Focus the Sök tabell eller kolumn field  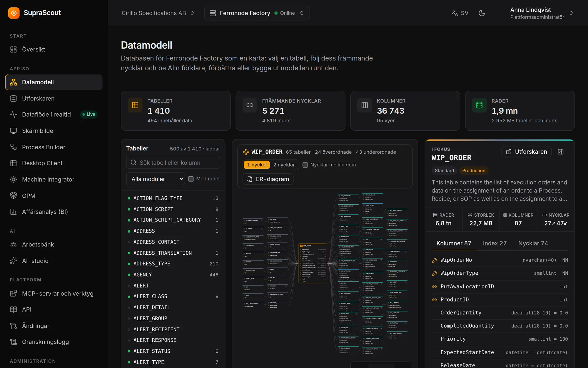tap(173, 163)
